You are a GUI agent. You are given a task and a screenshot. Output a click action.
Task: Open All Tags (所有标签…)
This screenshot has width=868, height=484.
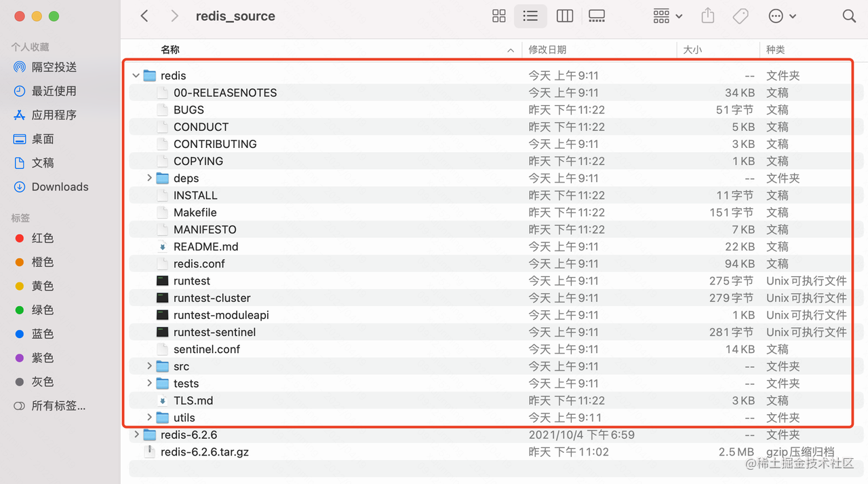coord(50,406)
